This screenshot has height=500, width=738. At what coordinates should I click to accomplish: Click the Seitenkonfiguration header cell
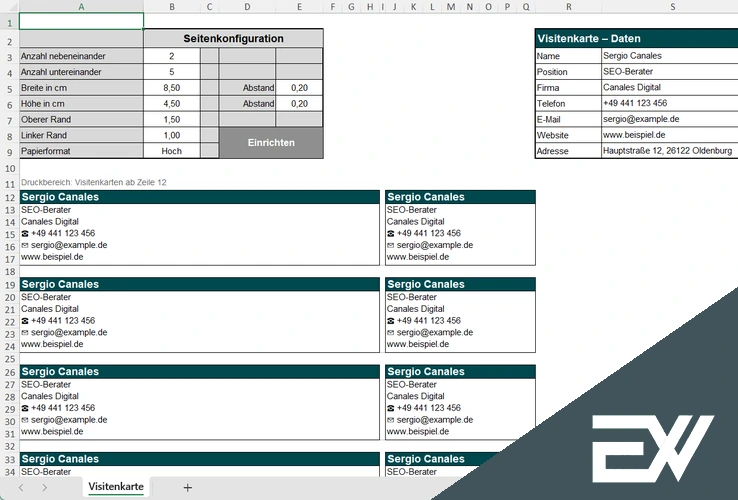tap(233, 38)
